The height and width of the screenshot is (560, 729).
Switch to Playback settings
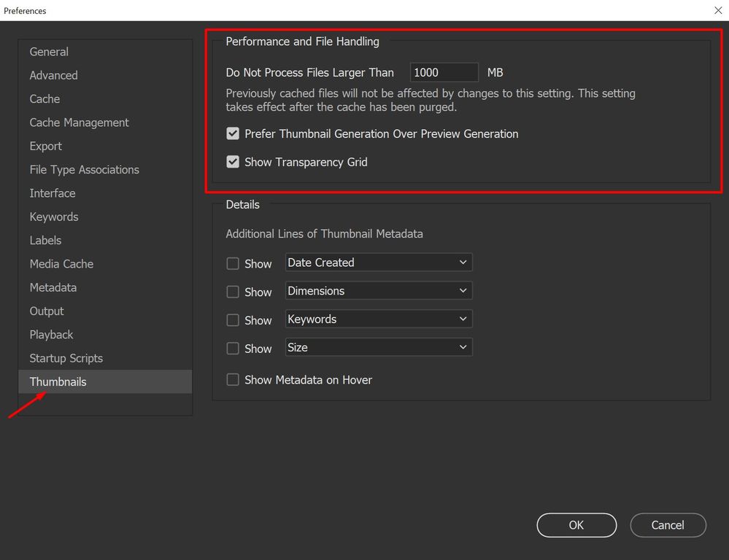(51, 334)
